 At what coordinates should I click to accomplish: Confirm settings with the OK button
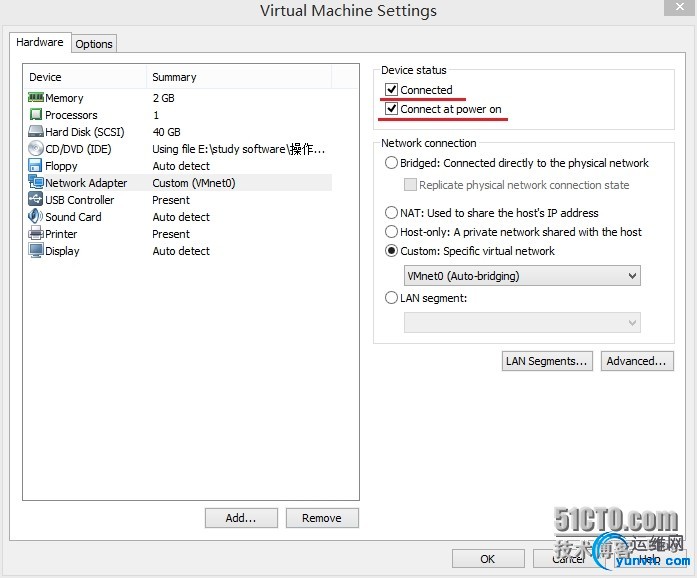tap(488, 559)
